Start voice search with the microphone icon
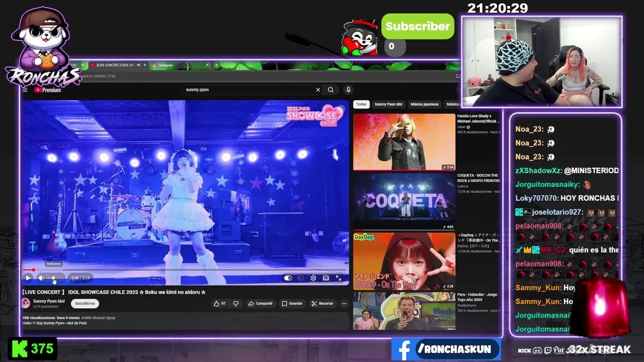 pyautogui.click(x=348, y=89)
